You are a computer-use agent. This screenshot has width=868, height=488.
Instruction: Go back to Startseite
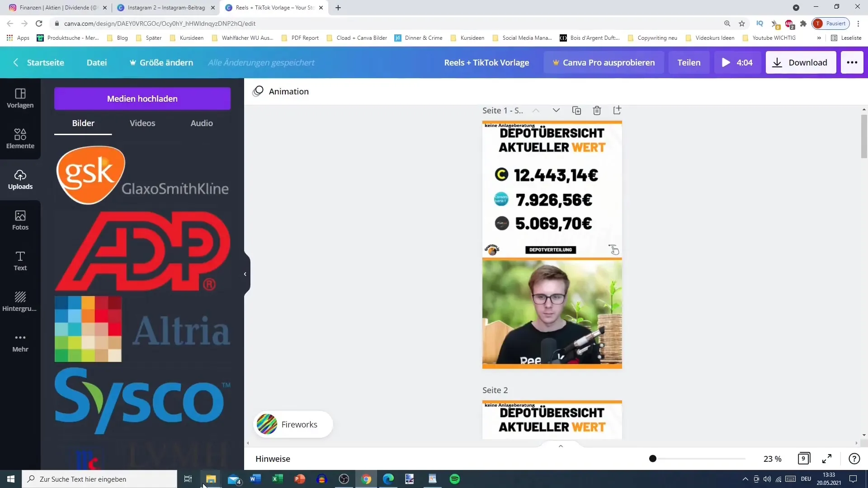pos(39,62)
